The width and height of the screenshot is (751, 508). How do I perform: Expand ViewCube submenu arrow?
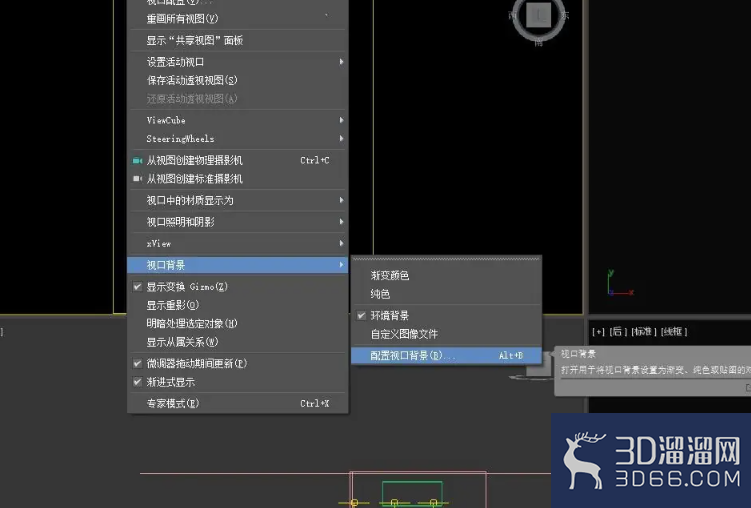coord(341,120)
